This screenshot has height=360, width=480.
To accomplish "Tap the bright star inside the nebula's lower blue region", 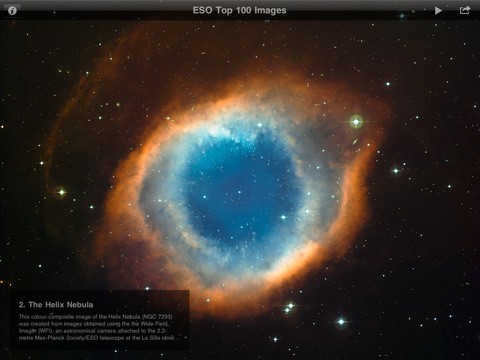I will (283, 217).
